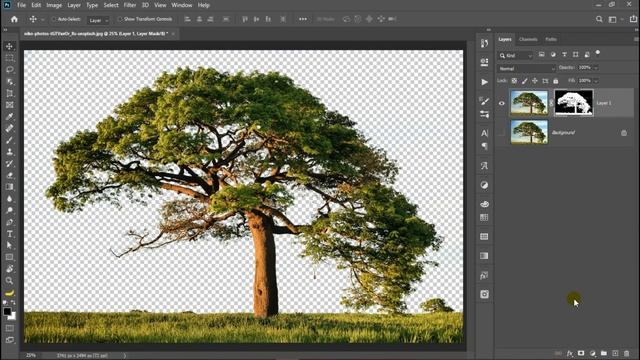Open the Image menu
Viewport: 640px width, 360px height.
click(x=54, y=5)
